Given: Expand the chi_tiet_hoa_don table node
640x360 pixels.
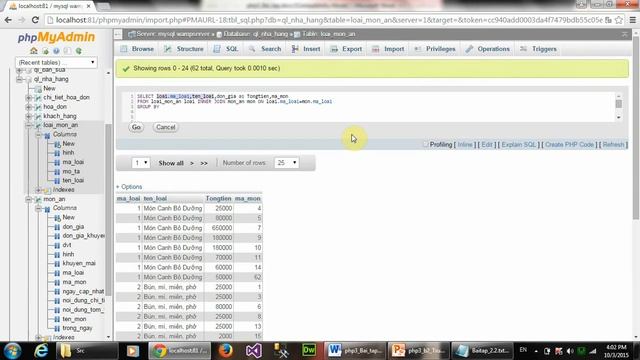Looking at the screenshot, I should [29, 98].
